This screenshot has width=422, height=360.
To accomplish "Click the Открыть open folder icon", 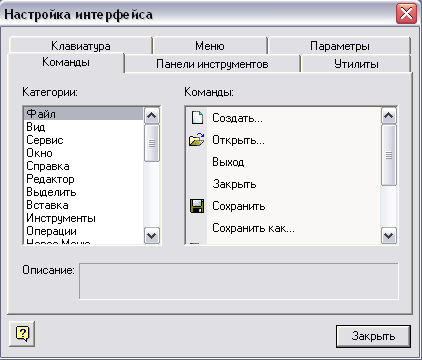I will (x=197, y=140).
